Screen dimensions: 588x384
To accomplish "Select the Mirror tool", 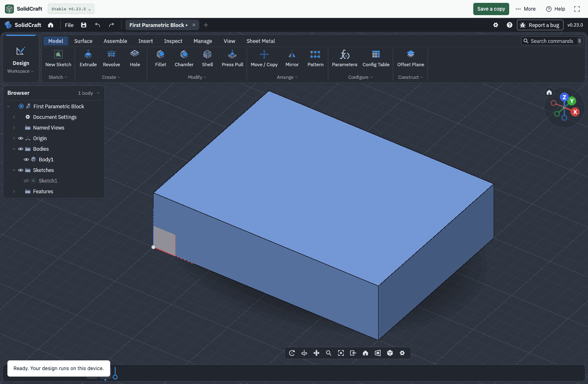I will pyautogui.click(x=292, y=58).
